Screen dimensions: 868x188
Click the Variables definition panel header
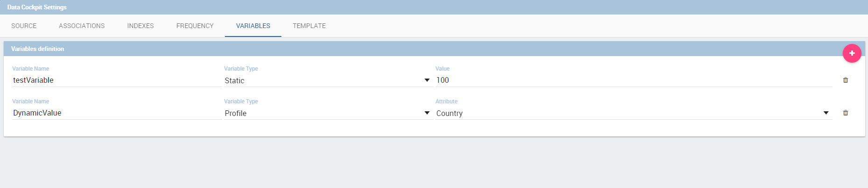click(x=434, y=49)
